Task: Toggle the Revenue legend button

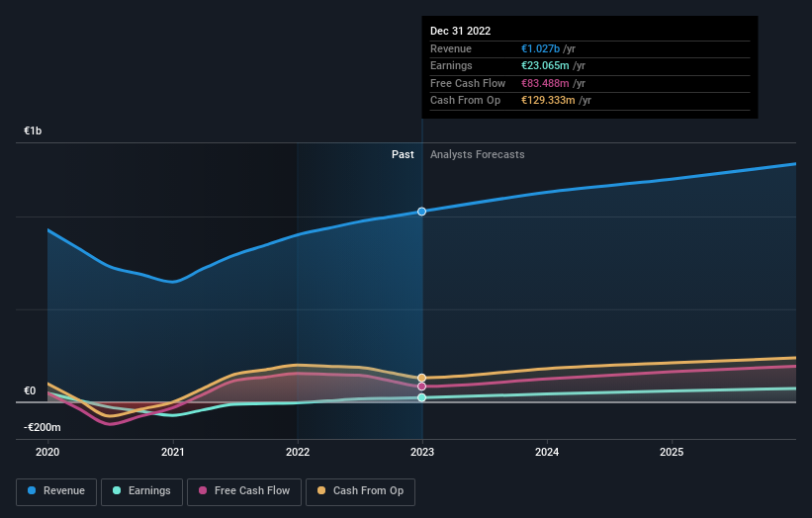Action: (56, 491)
